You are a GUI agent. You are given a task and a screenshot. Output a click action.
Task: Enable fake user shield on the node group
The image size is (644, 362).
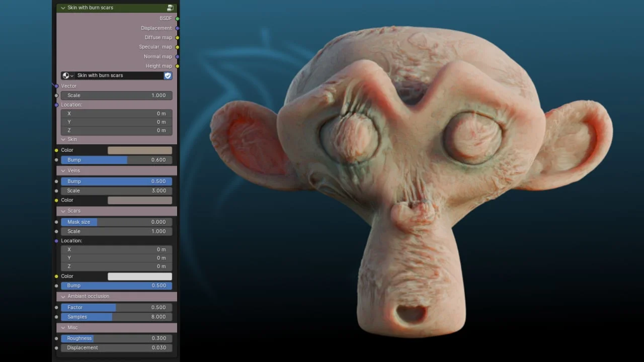pyautogui.click(x=168, y=75)
